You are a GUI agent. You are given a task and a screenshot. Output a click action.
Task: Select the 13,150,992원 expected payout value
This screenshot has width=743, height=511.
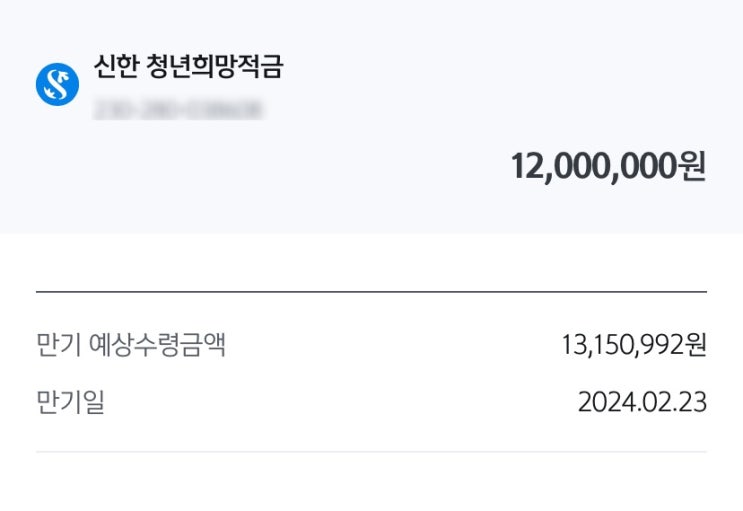(x=634, y=345)
